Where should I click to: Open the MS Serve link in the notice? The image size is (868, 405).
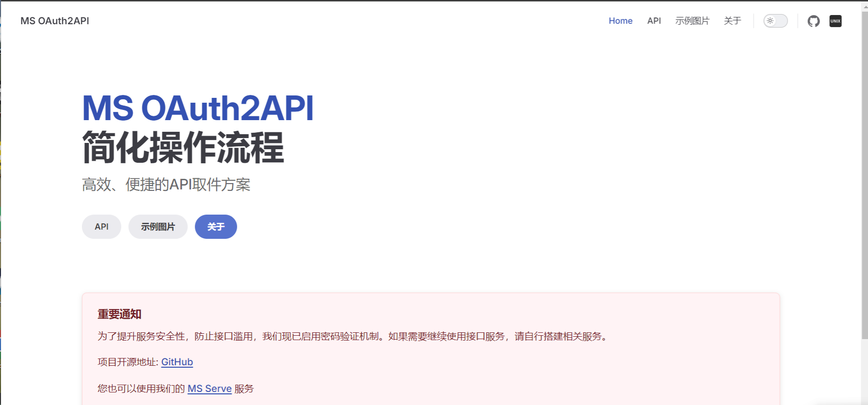209,389
